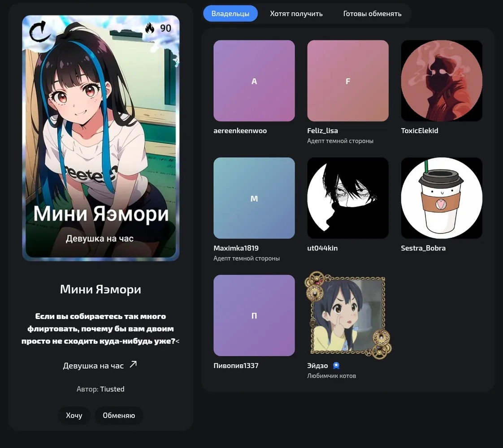Switch to the Хотят получить tab
503x448 pixels.
[296, 13]
